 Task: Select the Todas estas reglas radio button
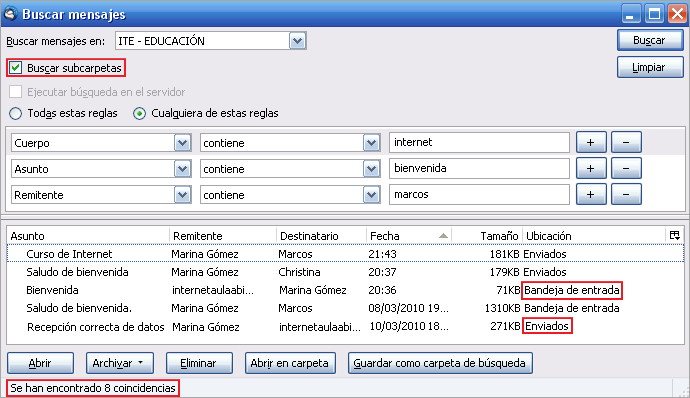click(x=15, y=114)
